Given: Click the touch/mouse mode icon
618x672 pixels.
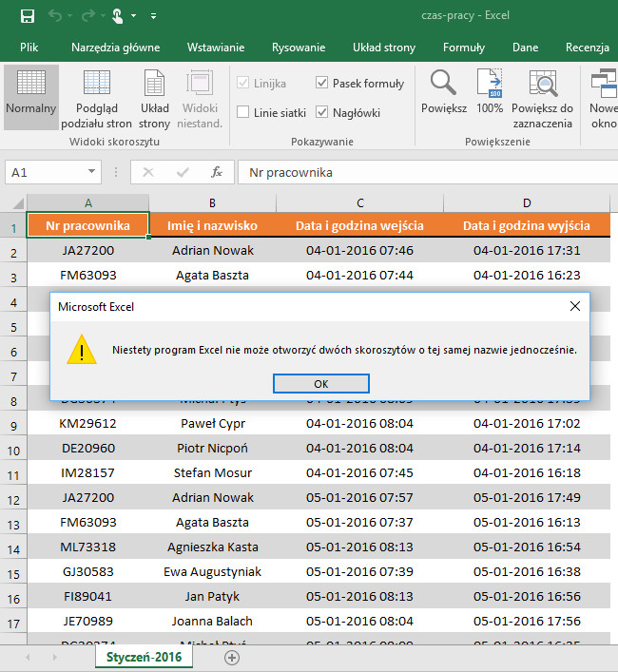Looking at the screenshot, I should 116,16.
